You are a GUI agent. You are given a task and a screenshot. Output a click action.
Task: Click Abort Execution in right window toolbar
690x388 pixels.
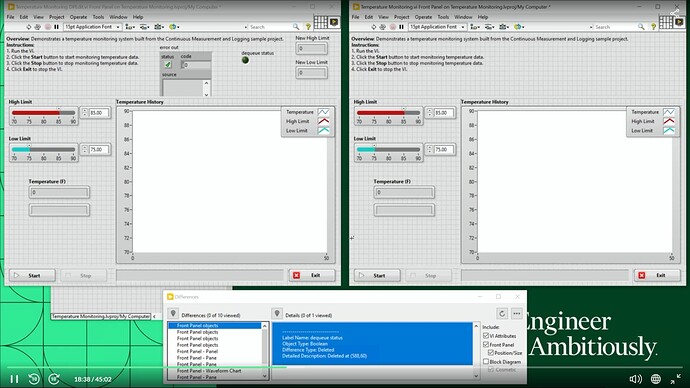pyautogui.click(x=393, y=27)
